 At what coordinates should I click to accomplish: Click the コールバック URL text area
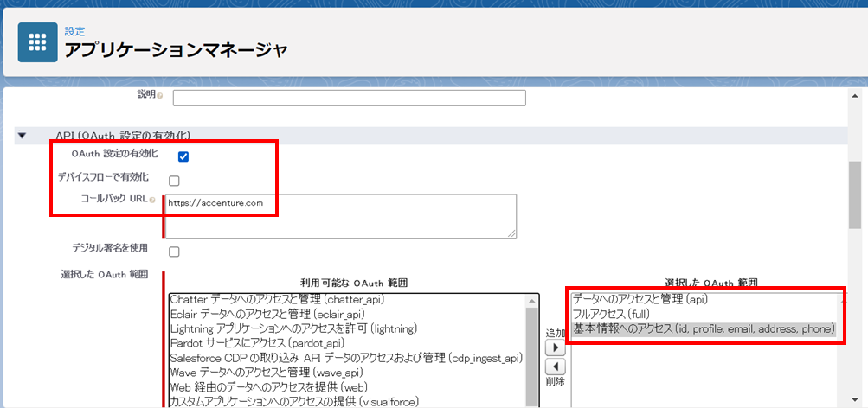(340, 216)
